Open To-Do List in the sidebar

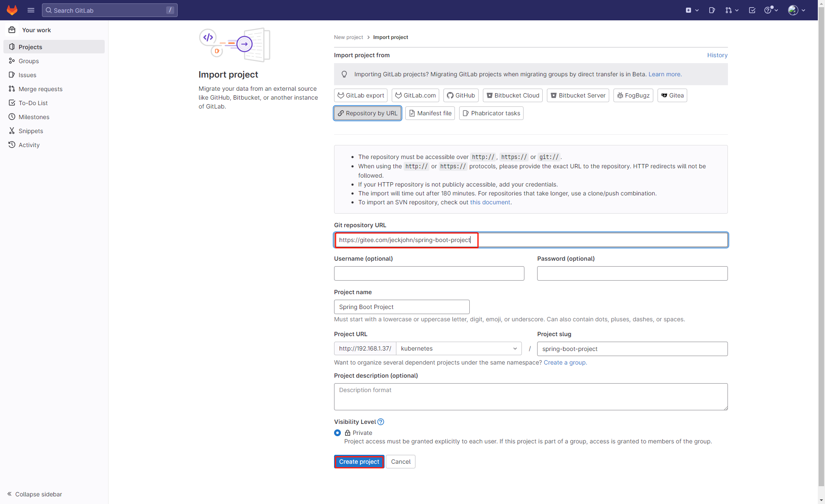pos(54,103)
